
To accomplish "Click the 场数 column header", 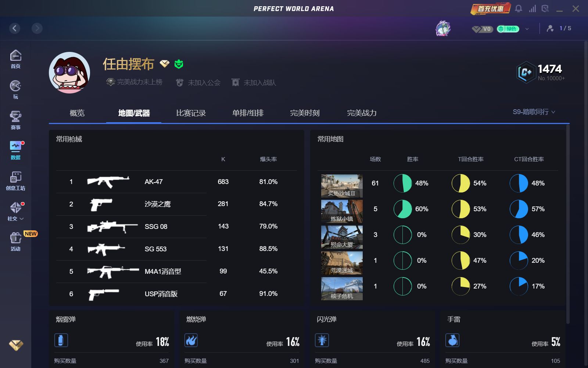I will (375, 159).
